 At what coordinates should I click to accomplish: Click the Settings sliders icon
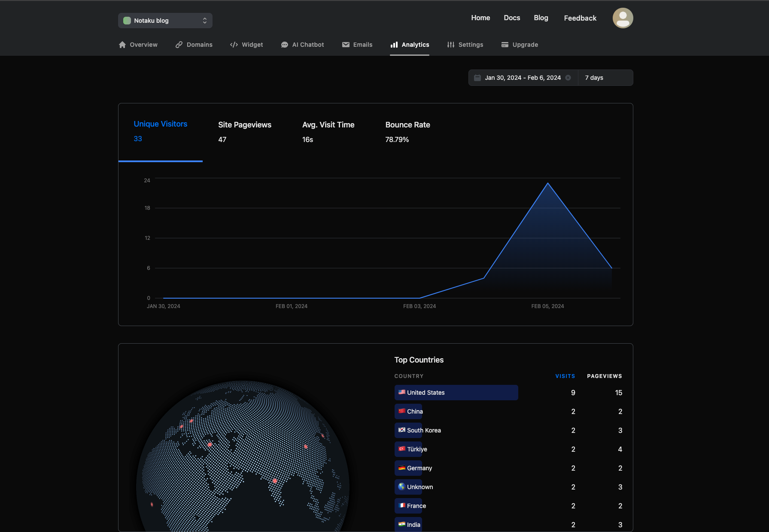(451, 45)
